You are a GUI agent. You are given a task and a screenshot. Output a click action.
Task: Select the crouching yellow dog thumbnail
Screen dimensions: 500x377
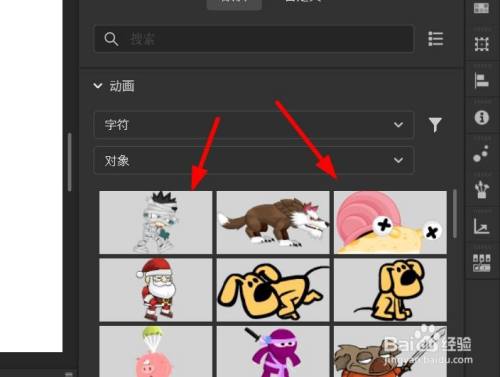273,290
